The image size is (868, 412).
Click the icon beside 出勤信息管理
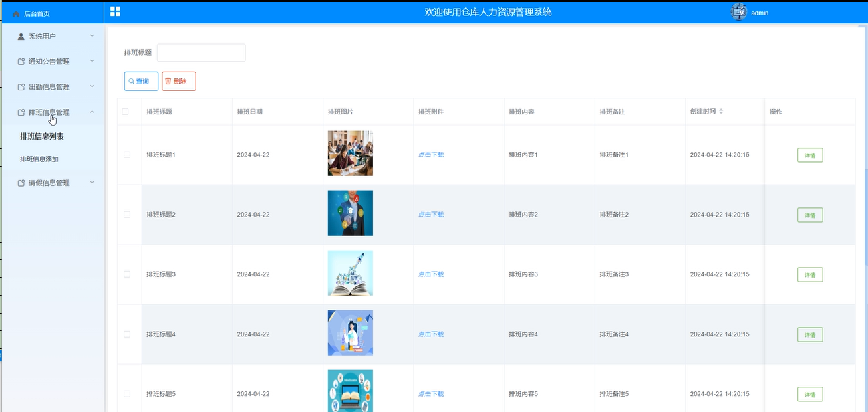click(x=21, y=87)
